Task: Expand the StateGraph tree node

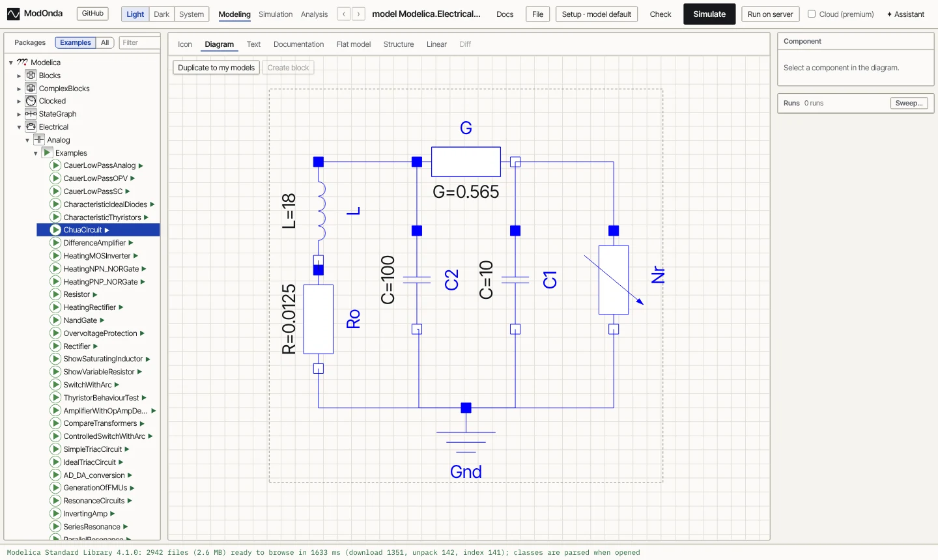Action: coord(19,114)
